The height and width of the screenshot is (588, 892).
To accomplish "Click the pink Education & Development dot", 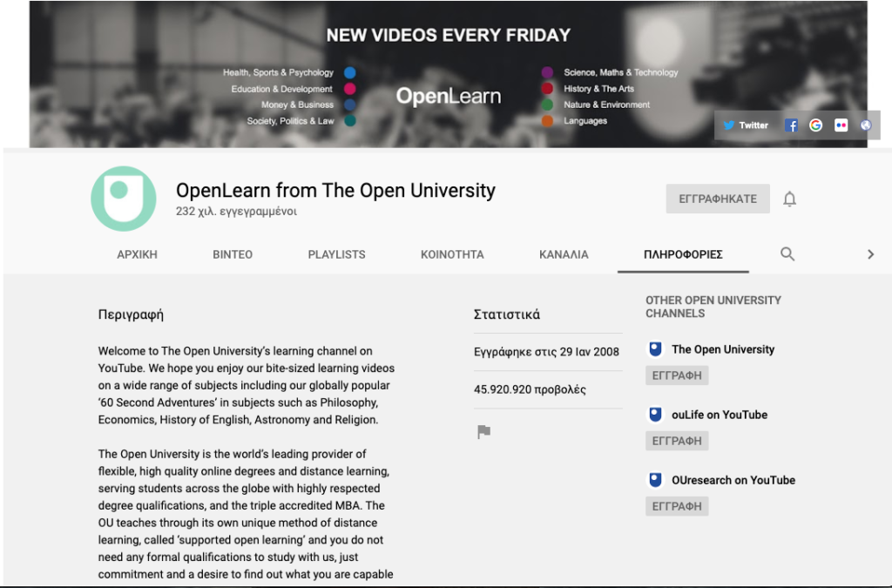I will [x=350, y=89].
